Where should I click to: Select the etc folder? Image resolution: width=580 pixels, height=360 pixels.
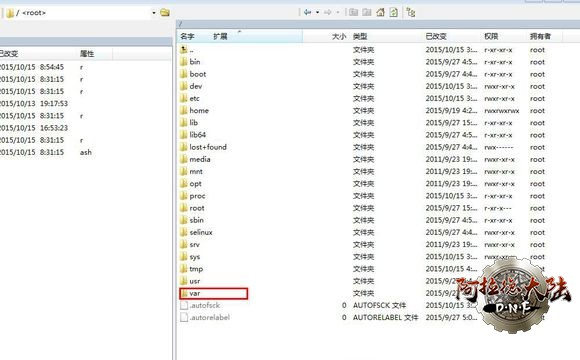point(194,98)
